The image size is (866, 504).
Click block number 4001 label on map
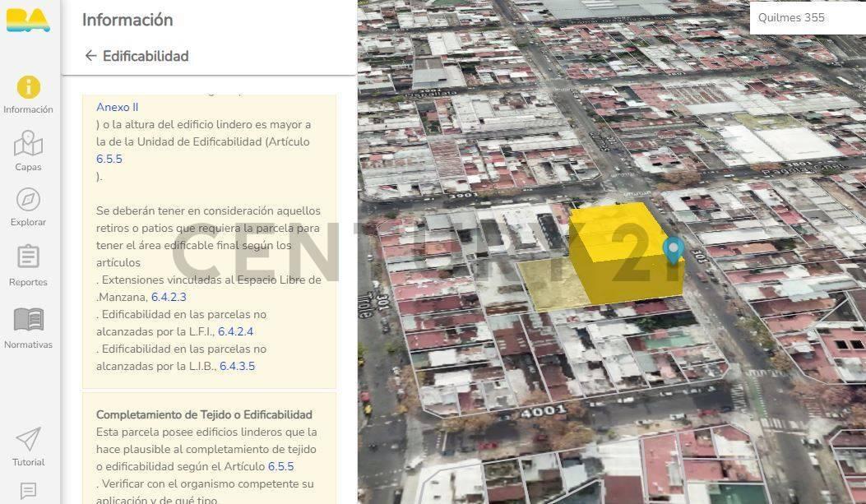543,410
